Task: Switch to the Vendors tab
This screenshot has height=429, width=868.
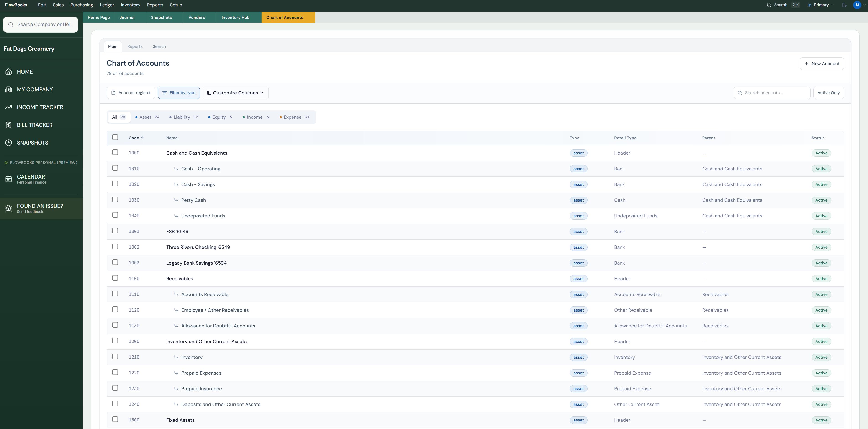Action: (197, 17)
